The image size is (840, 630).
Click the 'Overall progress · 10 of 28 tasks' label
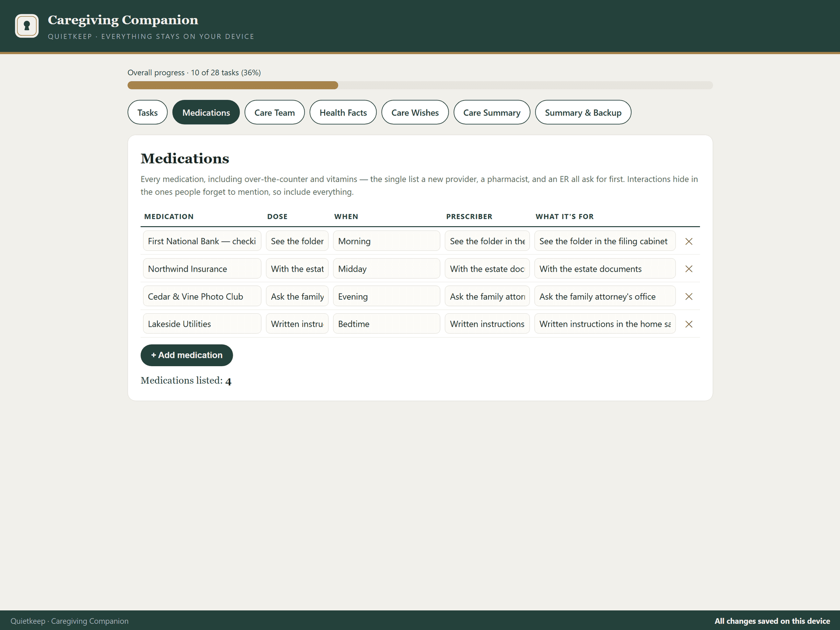coord(194,73)
